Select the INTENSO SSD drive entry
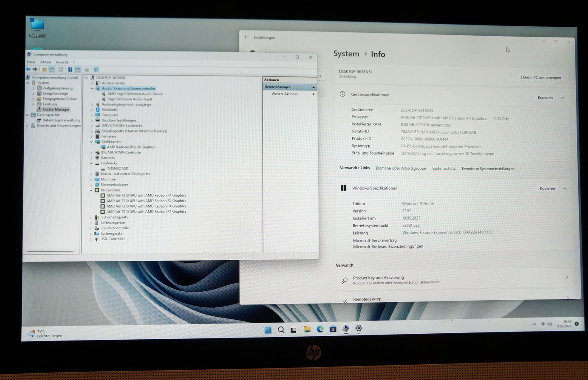 (117, 169)
